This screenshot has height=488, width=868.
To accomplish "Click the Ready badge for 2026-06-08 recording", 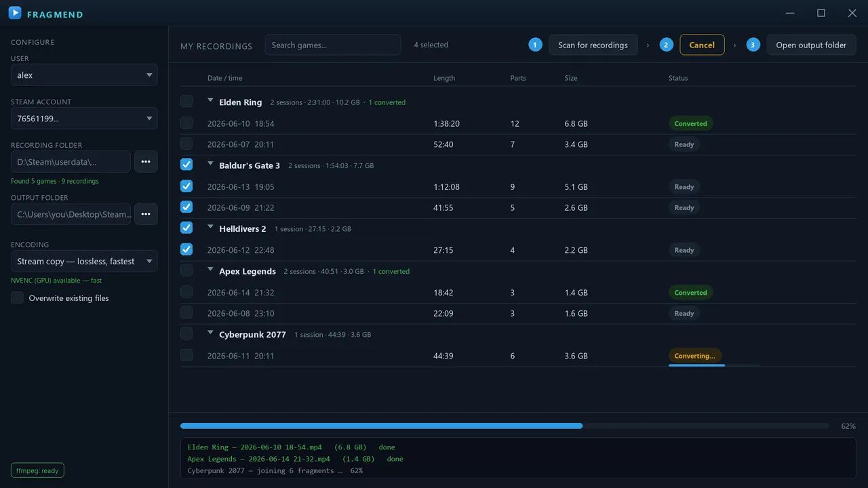I will click(x=684, y=313).
